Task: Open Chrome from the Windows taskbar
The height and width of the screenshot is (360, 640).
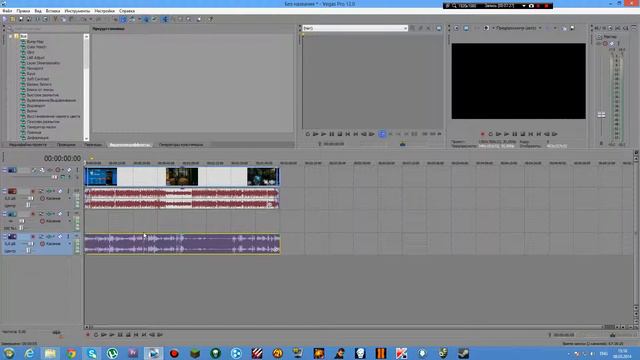Action: (x=71, y=353)
